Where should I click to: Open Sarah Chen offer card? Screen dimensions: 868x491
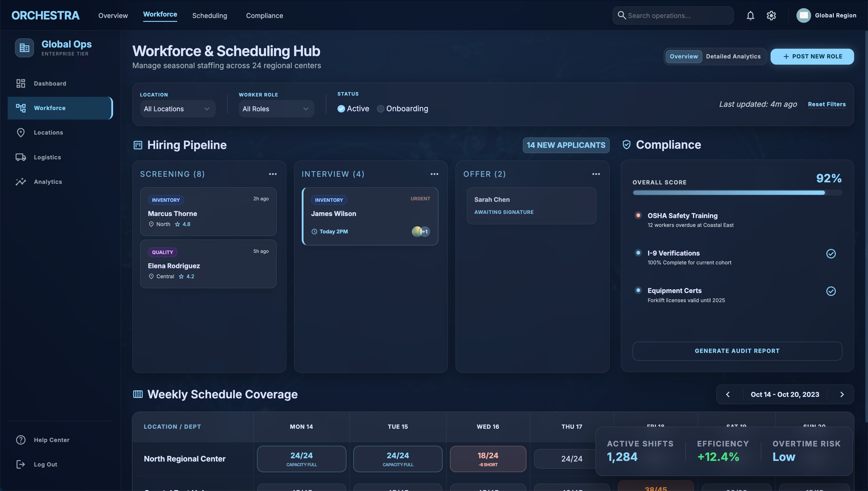click(x=531, y=206)
